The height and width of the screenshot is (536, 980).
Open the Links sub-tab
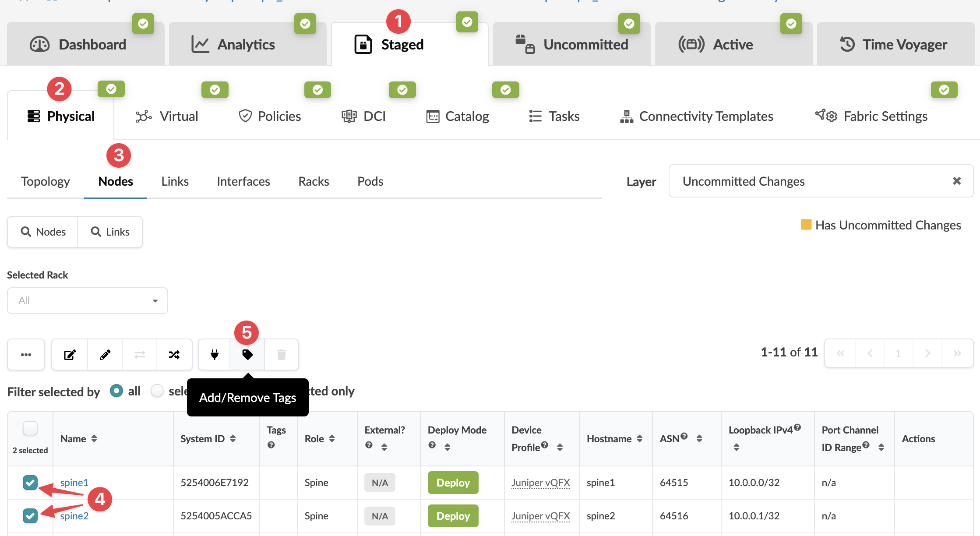(175, 181)
